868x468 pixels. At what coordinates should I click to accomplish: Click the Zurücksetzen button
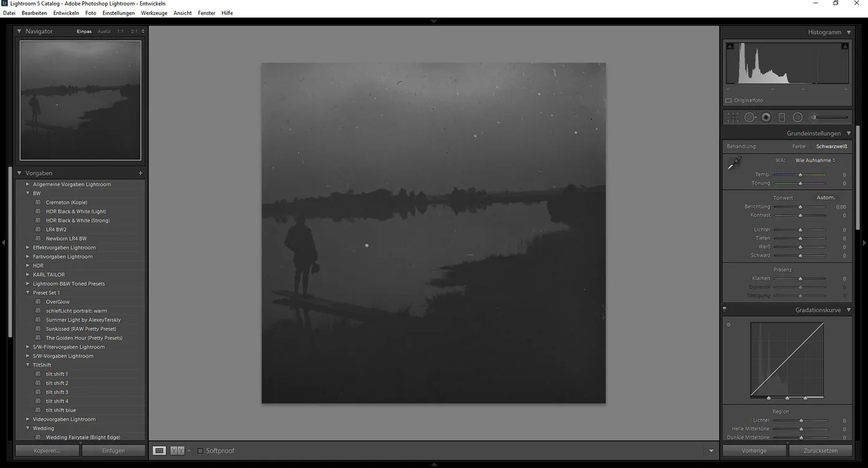point(820,451)
